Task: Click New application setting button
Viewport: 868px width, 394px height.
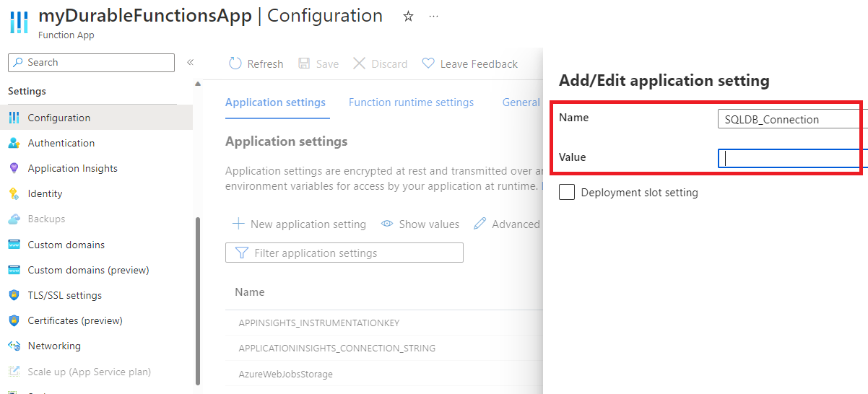Action: click(x=299, y=224)
